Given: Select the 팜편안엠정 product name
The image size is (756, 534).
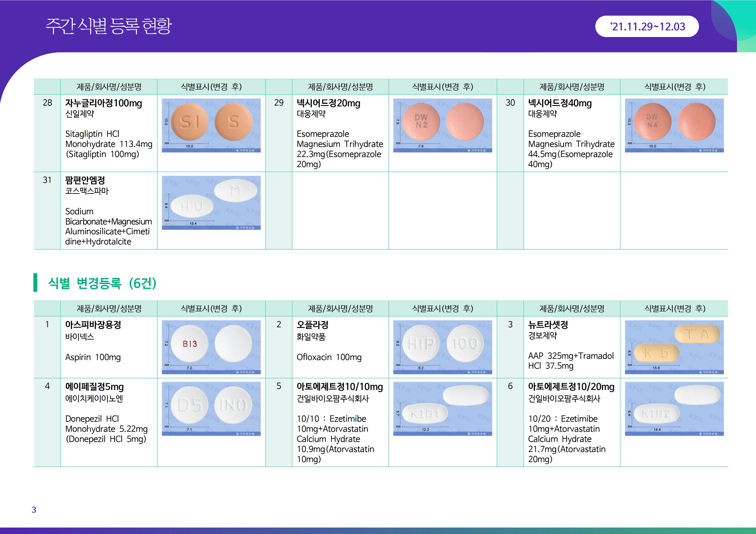Looking at the screenshot, I should click(x=85, y=180).
